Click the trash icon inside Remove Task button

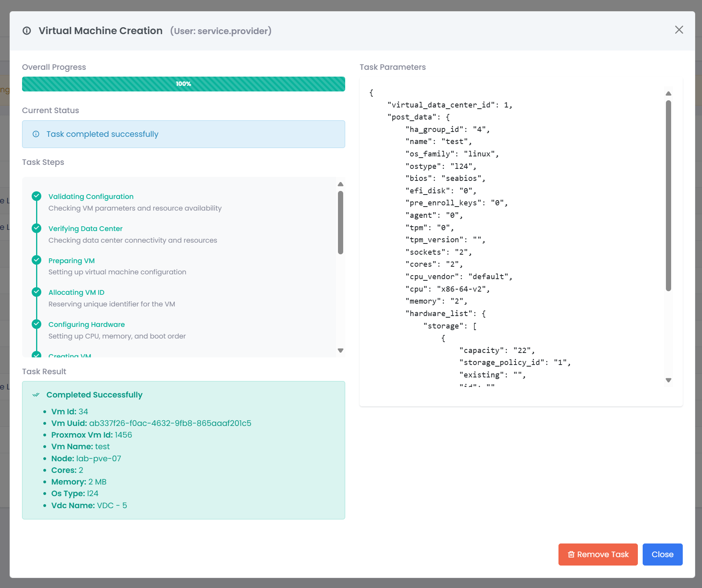click(571, 554)
